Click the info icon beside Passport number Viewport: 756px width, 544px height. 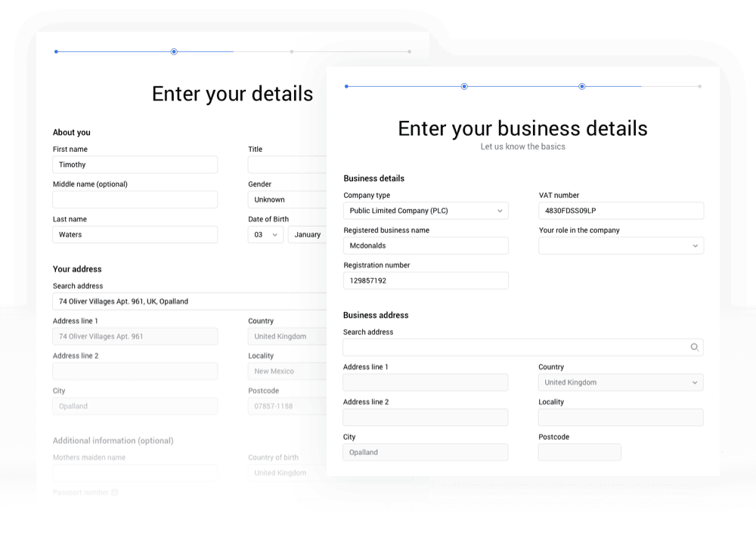click(114, 492)
